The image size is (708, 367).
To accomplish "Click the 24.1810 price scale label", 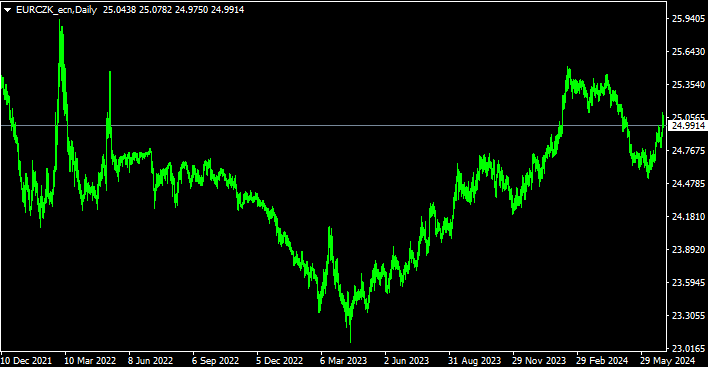I will pyautogui.click(x=688, y=216).
